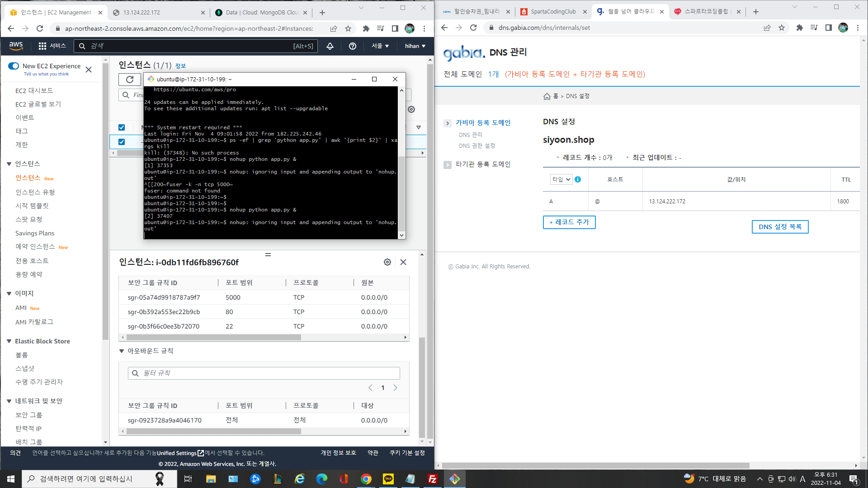
Task: Open Unified Settings link in footer
Action: click(x=180, y=453)
